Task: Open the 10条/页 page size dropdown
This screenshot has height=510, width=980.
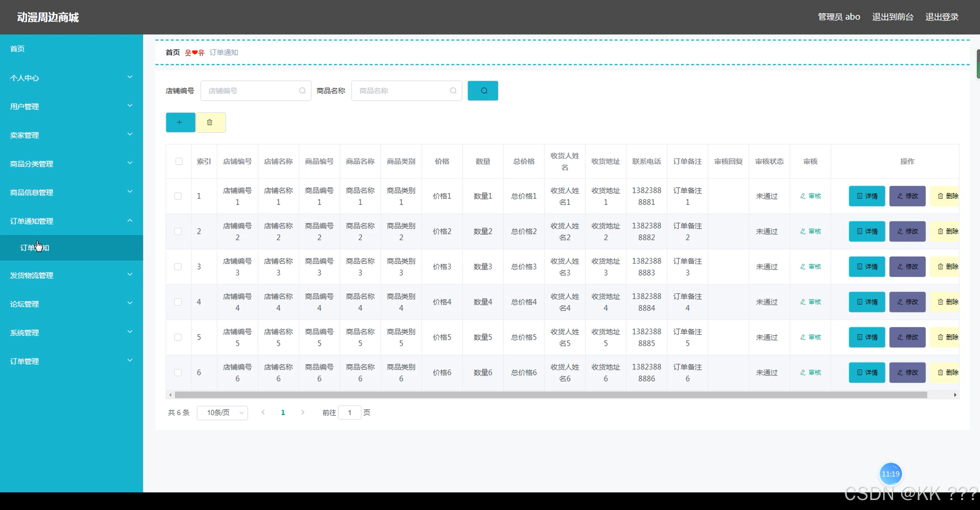Action: click(x=222, y=413)
